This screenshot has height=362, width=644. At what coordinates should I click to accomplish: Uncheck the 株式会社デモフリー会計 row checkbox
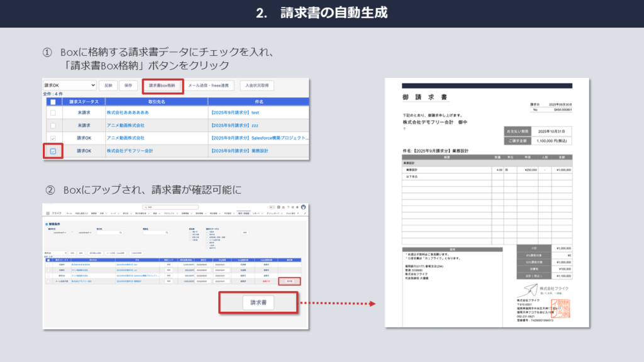[53, 151]
